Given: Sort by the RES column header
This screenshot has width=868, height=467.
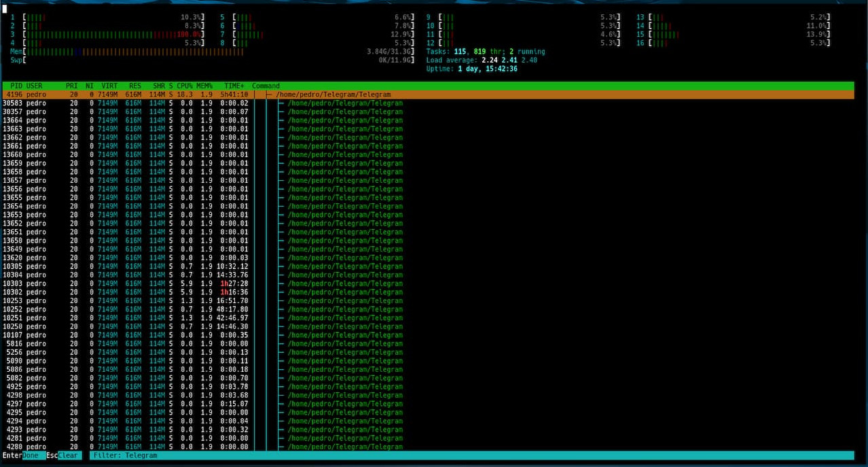Looking at the screenshot, I should [x=135, y=86].
